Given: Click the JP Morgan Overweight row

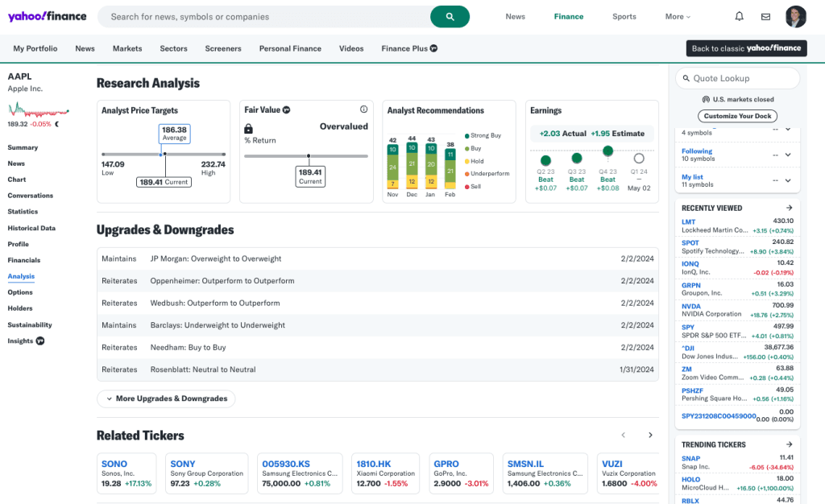Looking at the screenshot, I should click(378, 258).
